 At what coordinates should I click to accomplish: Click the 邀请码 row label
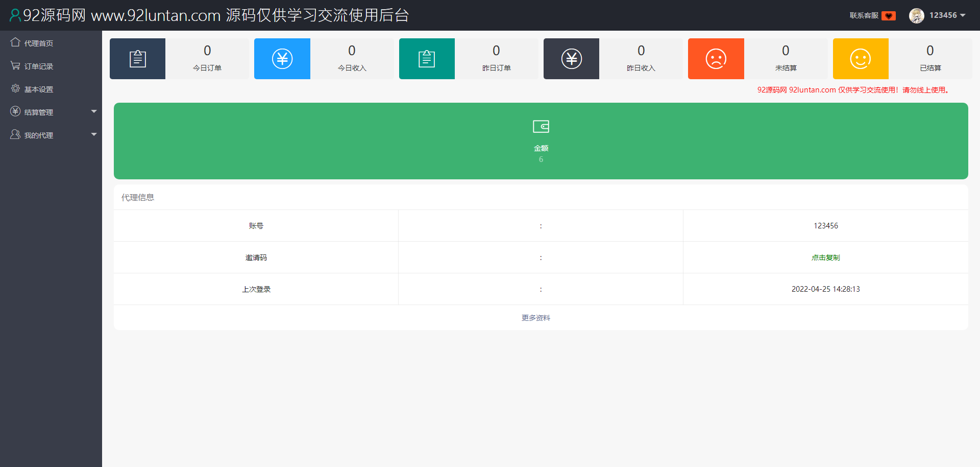[x=256, y=258]
